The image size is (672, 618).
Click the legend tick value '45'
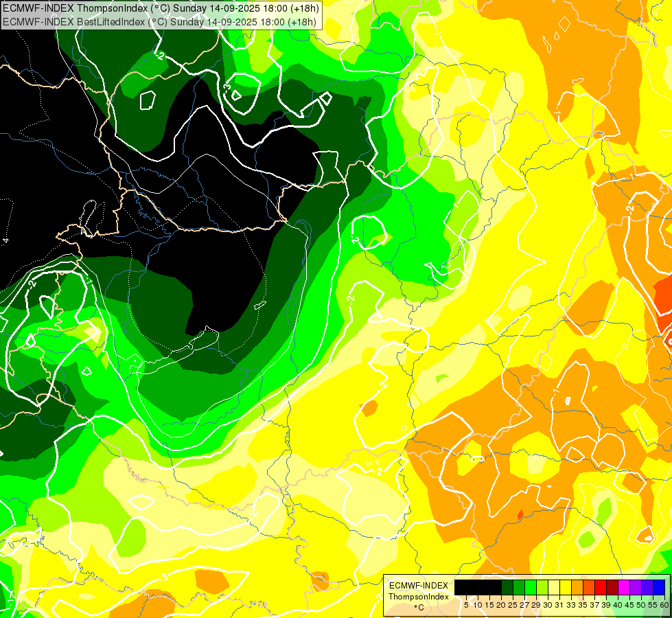pos(629,605)
